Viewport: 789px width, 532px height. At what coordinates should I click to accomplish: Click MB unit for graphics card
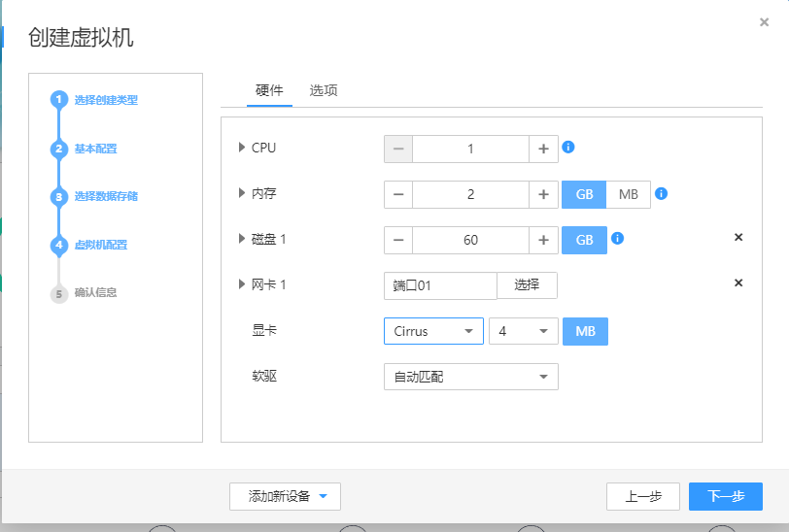pos(585,331)
